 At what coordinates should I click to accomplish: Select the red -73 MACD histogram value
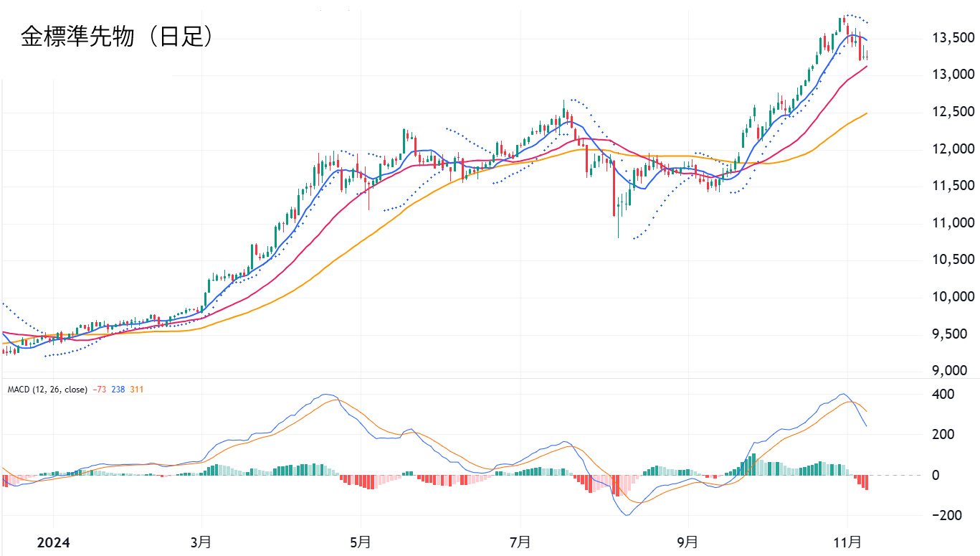(100, 390)
